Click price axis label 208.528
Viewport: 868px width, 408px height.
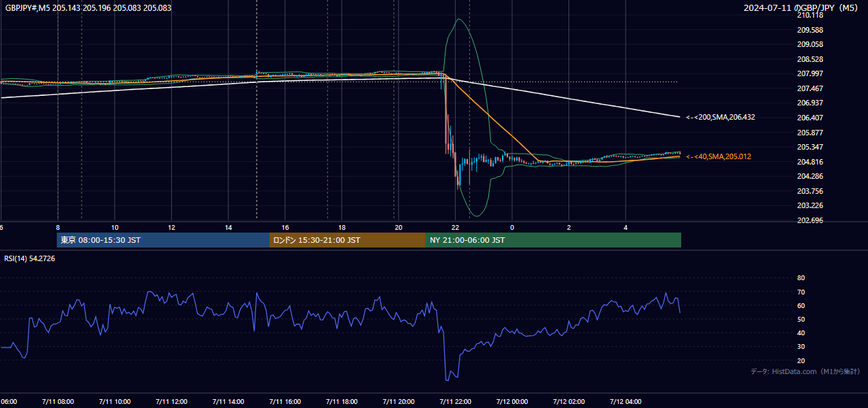point(810,59)
